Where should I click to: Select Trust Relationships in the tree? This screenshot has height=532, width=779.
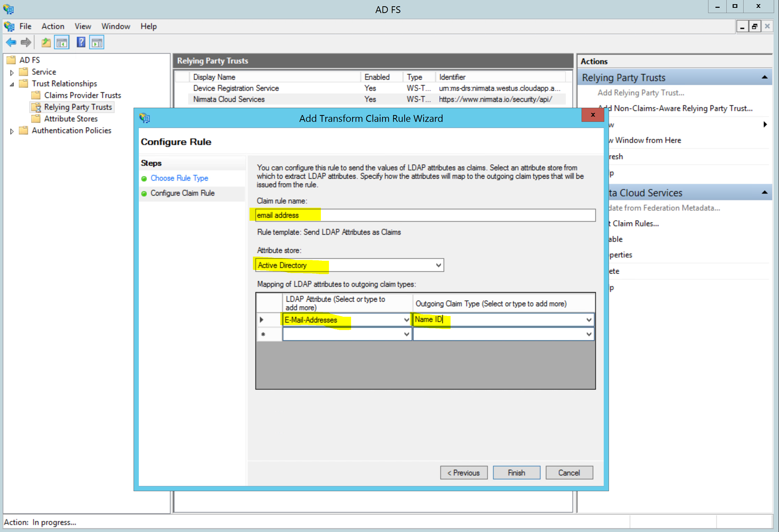[64, 84]
